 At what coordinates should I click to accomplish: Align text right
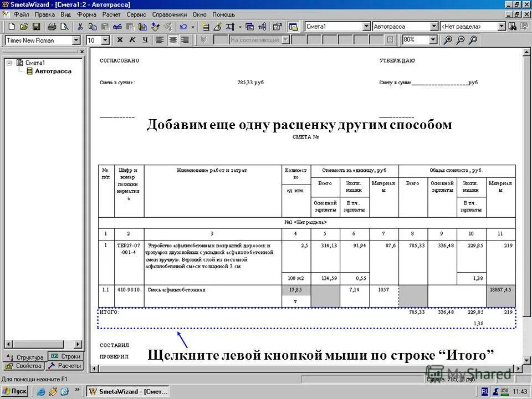pyautogui.click(x=185, y=40)
